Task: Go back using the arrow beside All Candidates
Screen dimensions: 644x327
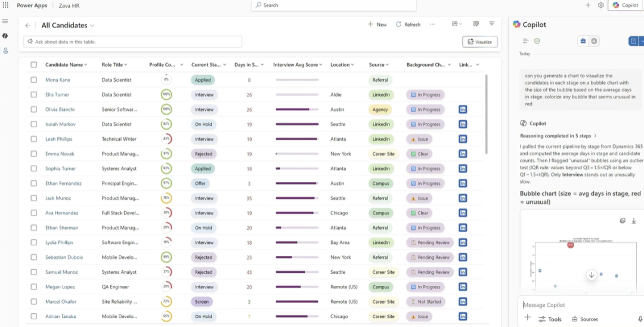Action: click(28, 26)
